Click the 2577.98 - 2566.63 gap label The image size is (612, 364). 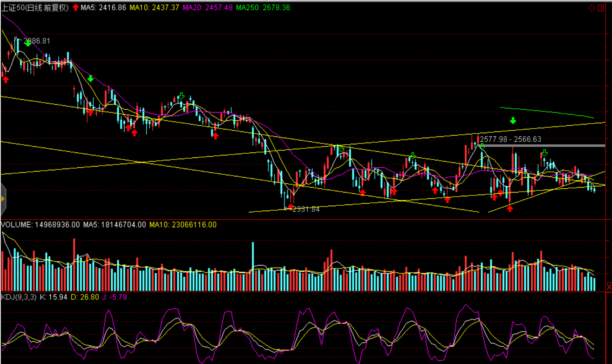pyautogui.click(x=510, y=139)
